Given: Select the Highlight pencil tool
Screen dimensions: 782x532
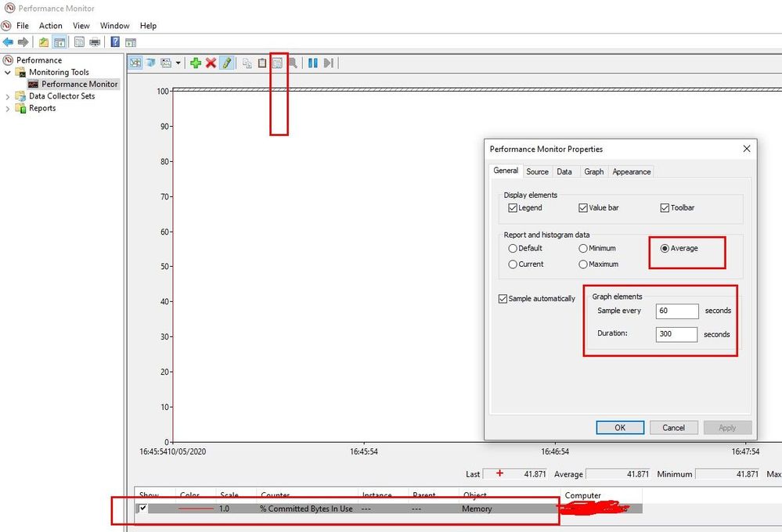Looking at the screenshot, I should pos(225,63).
